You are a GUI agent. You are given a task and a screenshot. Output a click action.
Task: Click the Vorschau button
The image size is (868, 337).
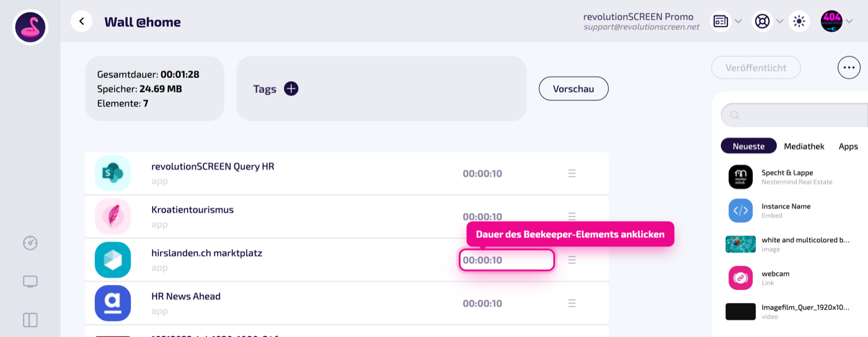point(573,89)
